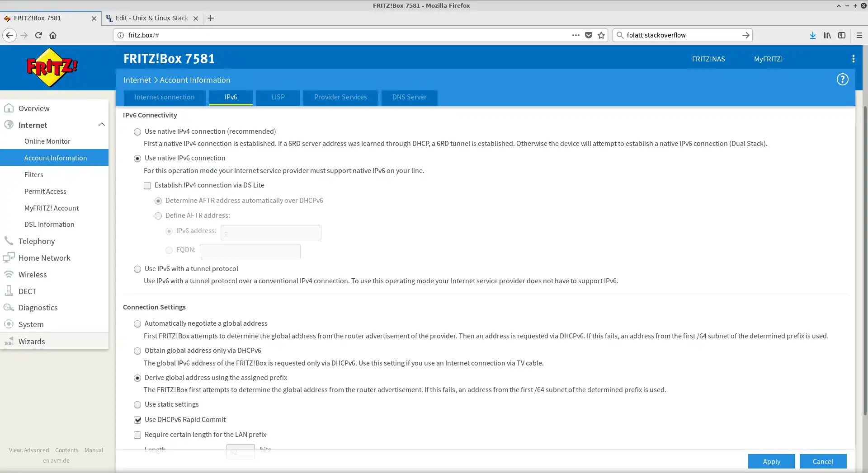This screenshot has width=868, height=473.
Task: Click the System icon in sidebar
Action: tap(9, 324)
